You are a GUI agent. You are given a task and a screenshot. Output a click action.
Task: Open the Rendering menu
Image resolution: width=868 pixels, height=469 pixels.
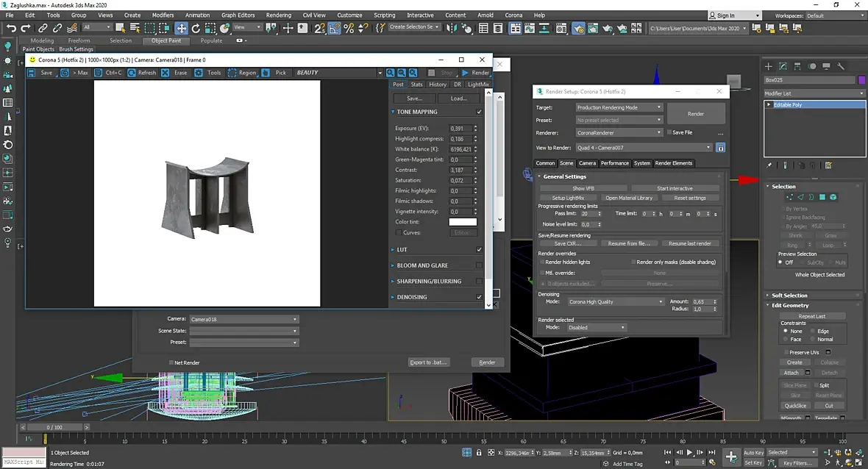[278, 15]
